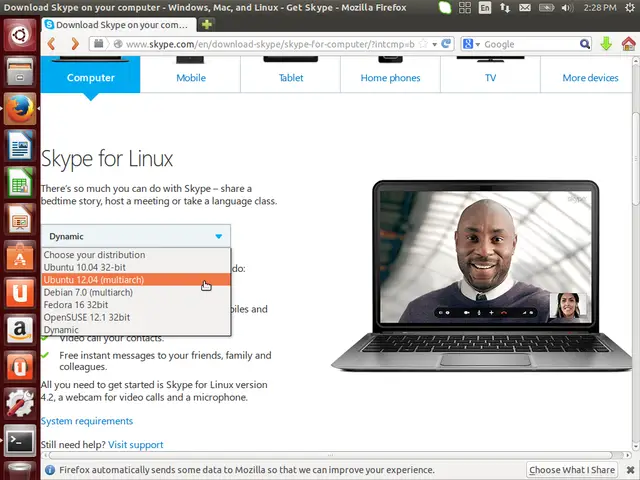Open Ubuntu One Music launcher icon
The image size is (640, 480).
point(20,367)
